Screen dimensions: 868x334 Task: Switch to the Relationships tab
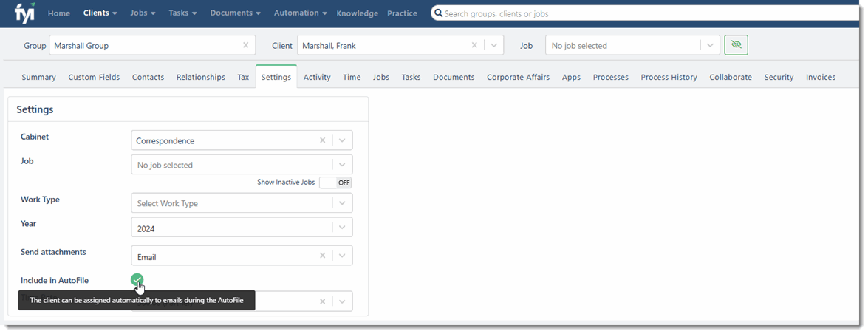[201, 77]
